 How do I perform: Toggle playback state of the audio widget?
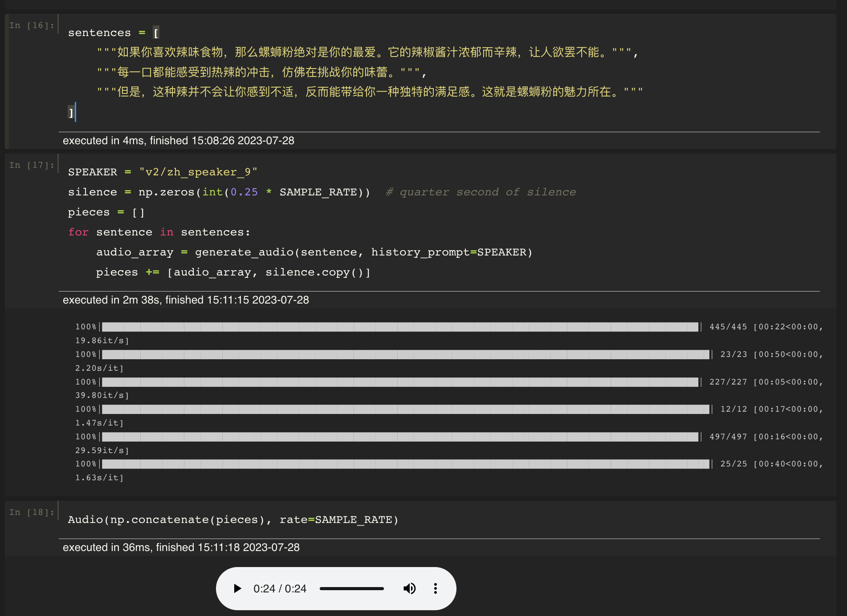point(237,588)
